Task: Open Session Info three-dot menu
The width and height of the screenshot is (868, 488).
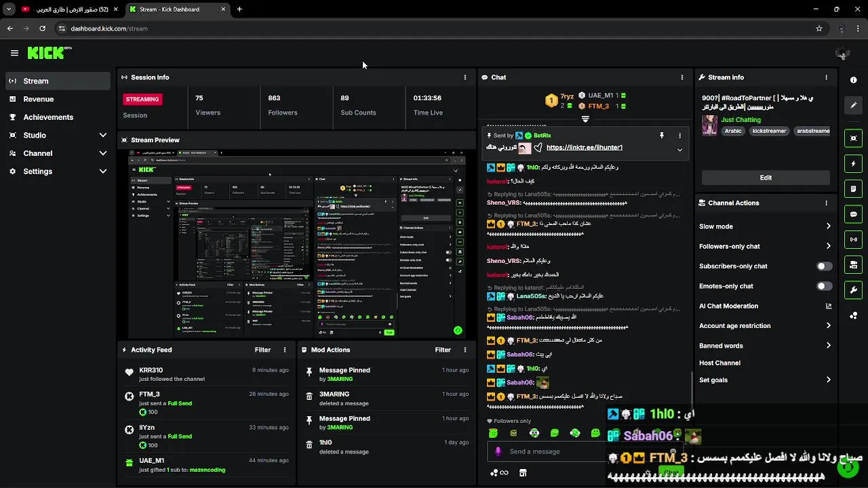Action: 465,77
